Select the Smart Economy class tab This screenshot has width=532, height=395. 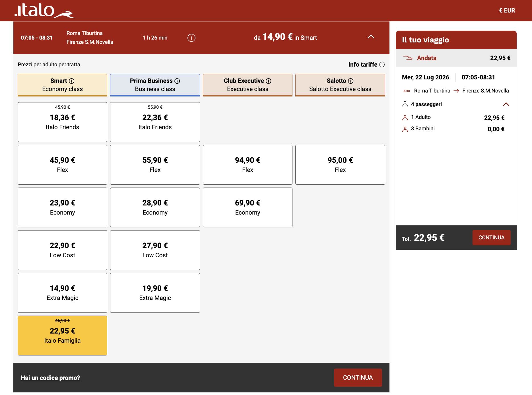(63, 85)
